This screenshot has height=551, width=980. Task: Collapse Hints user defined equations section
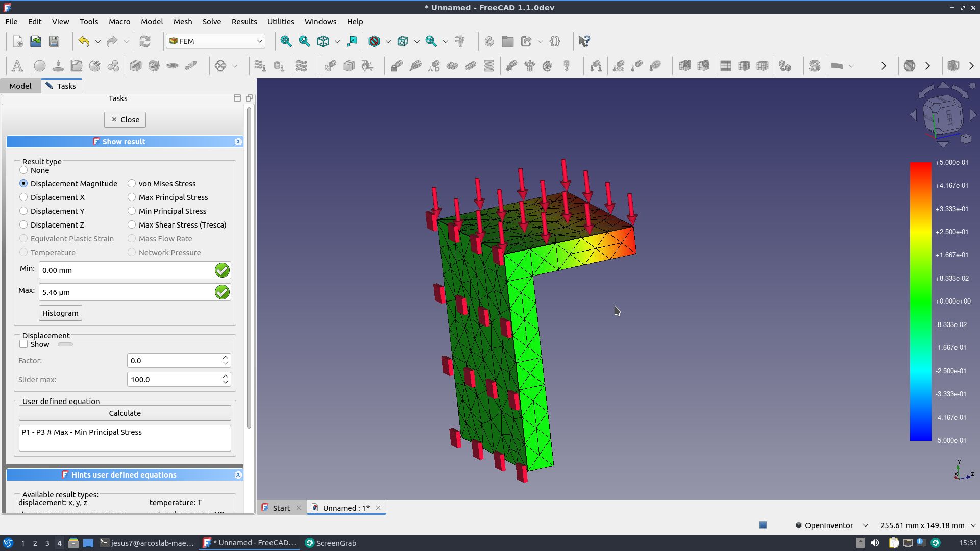click(238, 475)
